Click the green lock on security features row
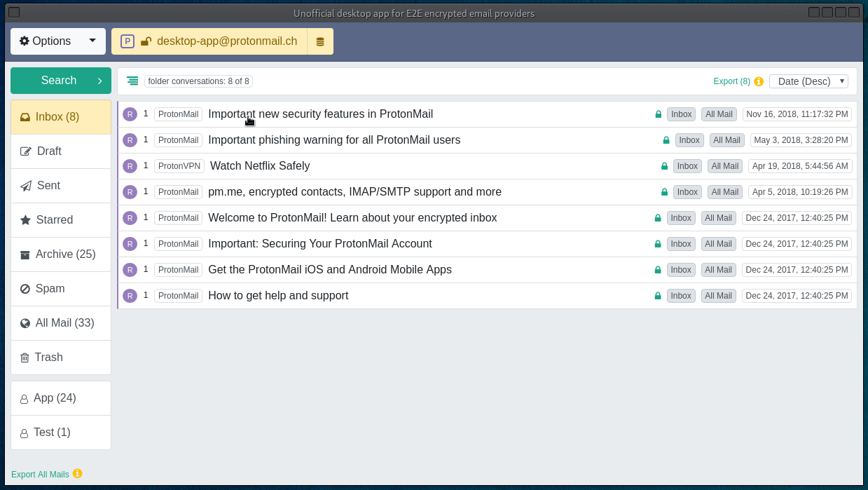 658,114
